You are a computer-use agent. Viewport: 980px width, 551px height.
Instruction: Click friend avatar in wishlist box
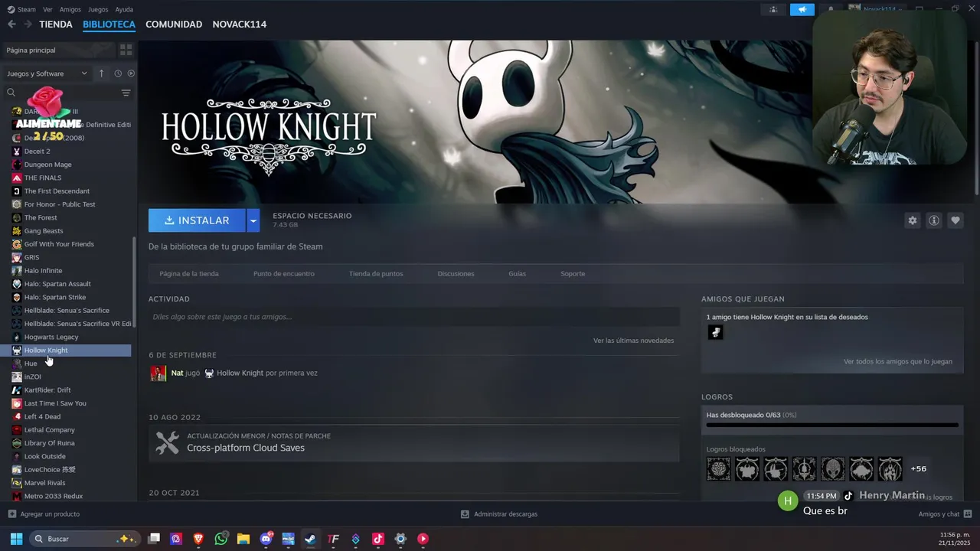715,332
